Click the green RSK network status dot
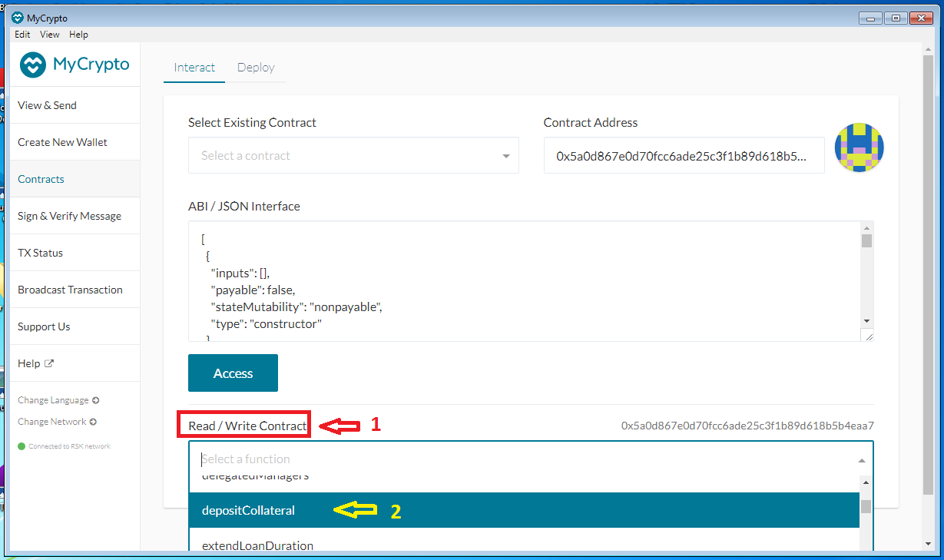The width and height of the screenshot is (944, 560). 22,446
